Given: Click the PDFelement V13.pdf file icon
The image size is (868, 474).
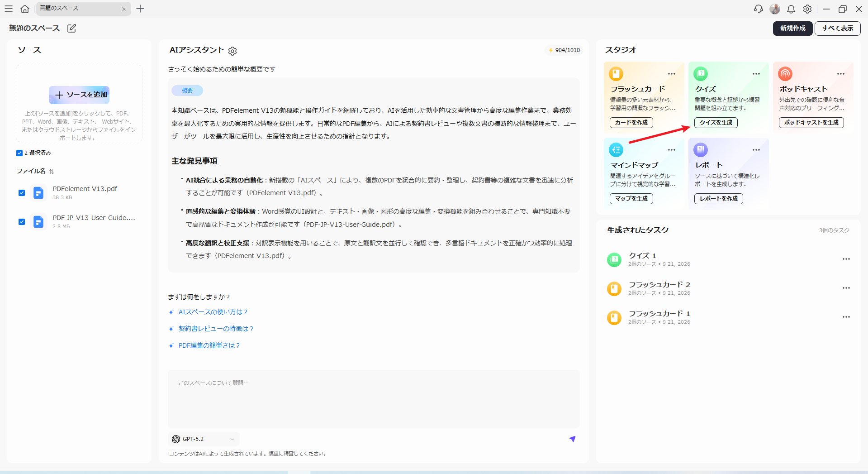Looking at the screenshot, I should click(38, 193).
